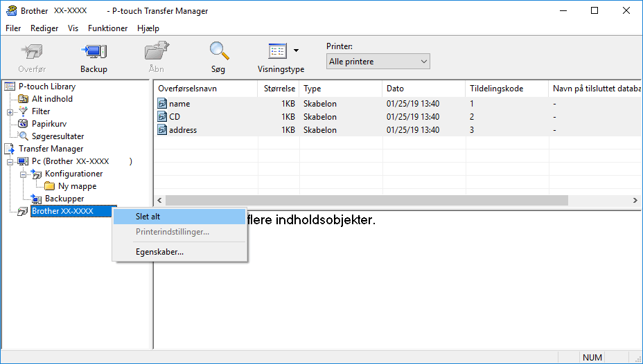Screen dimensions: 643x364
Task: Choose Slet alt from context menu
Action: tap(148, 217)
